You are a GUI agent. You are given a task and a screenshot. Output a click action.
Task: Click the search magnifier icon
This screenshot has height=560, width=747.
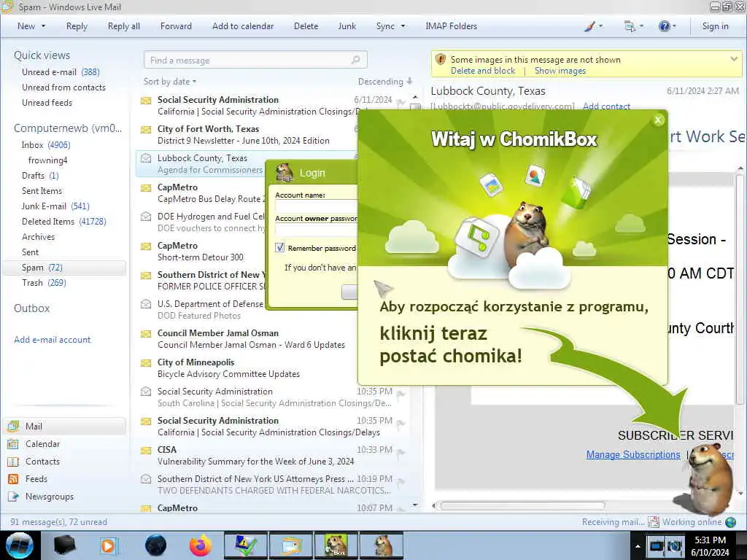[x=356, y=60]
